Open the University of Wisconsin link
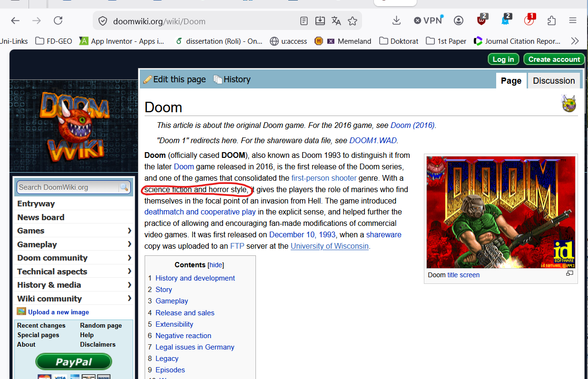This screenshot has height=379, width=588. (330, 246)
